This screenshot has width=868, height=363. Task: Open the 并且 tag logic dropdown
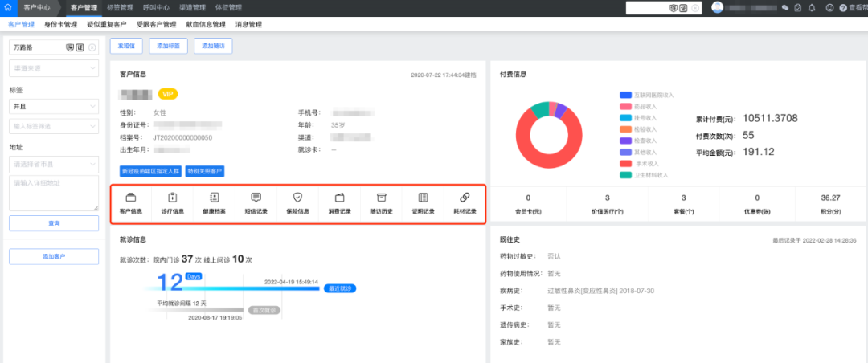click(x=55, y=106)
